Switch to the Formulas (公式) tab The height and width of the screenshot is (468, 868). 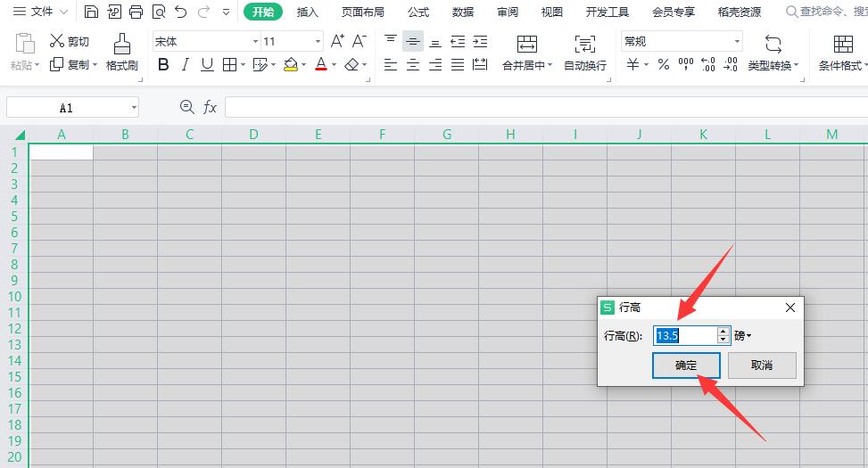point(418,12)
